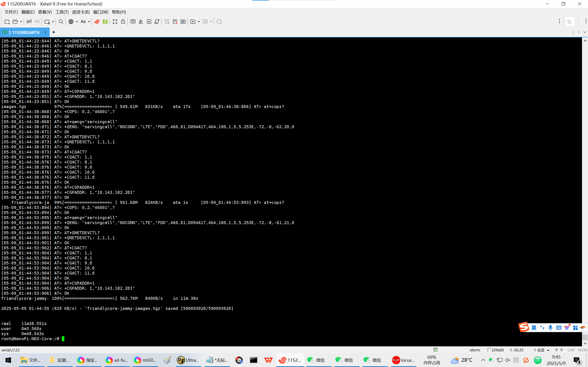
Task: Click the Fullscreen arrows icon
Action: [115, 22]
